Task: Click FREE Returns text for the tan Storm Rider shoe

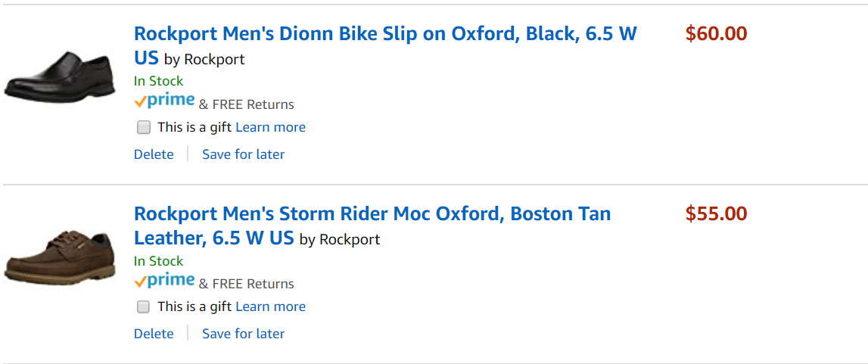Action: click(x=253, y=284)
